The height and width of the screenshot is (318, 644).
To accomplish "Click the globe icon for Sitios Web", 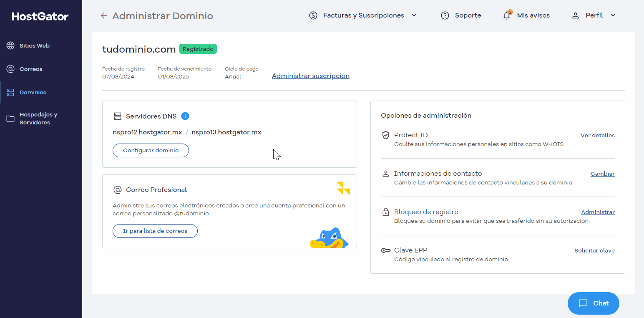I will coord(10,45).
